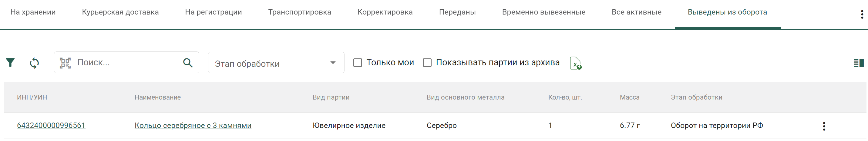Image resolution: width=868 pixels, height=141 pixels.
Task: Go to Все активные tab
Action: pos(637,12)
